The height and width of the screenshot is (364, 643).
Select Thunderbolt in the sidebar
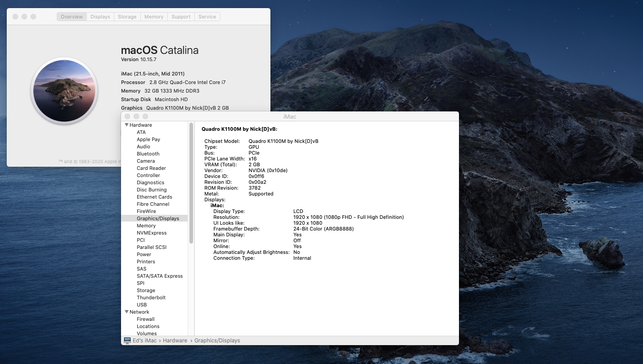tap(151, 297)
